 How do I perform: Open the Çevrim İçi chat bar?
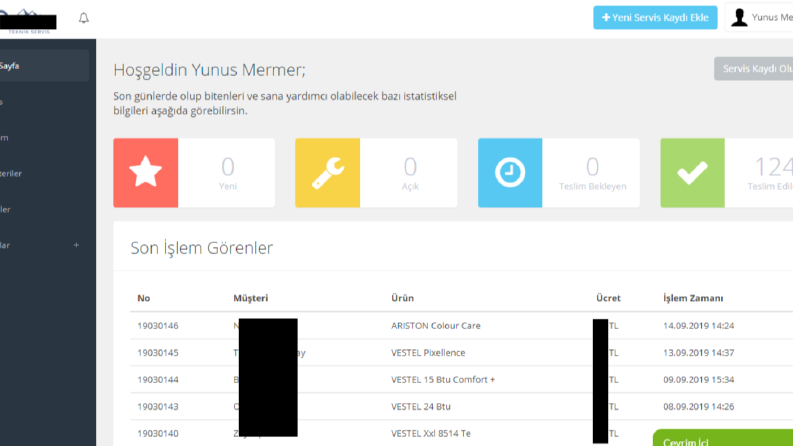[x=723, y=438]
